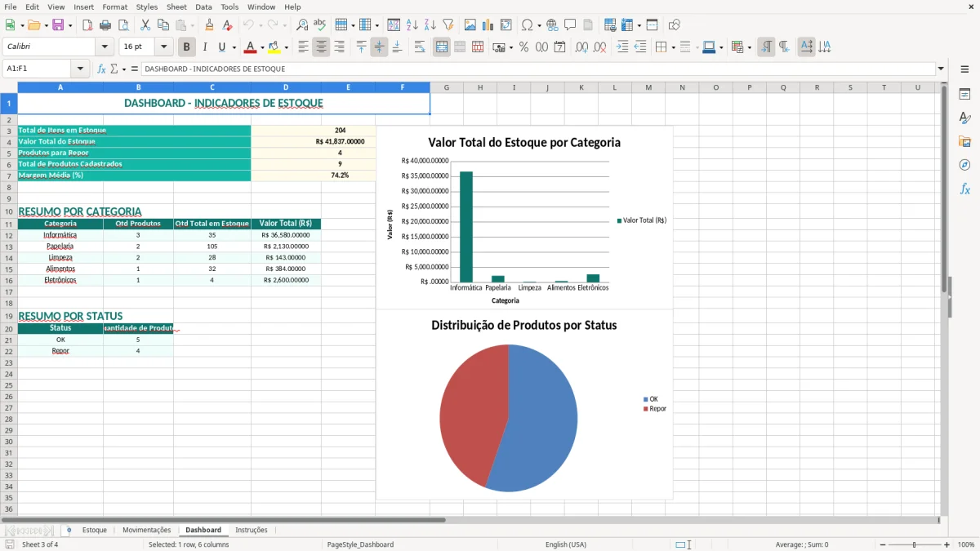Open the Underline style dropdown arrow

coord(234,47)
